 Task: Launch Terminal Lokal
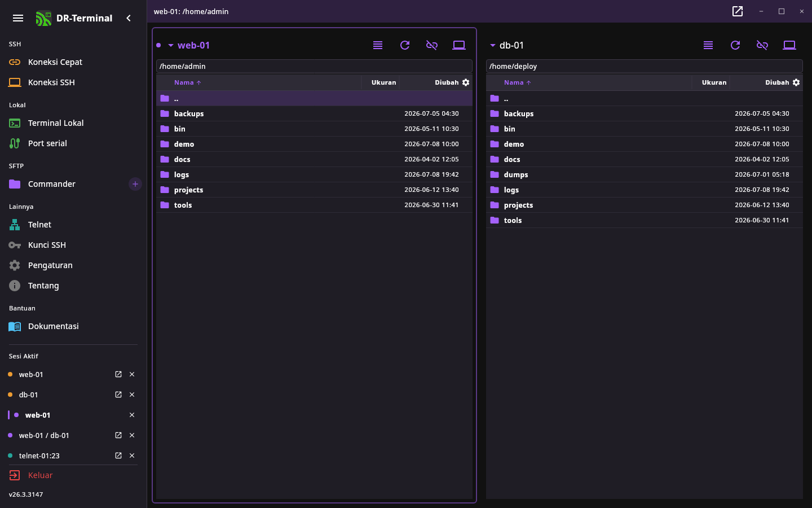click(73, 123)
